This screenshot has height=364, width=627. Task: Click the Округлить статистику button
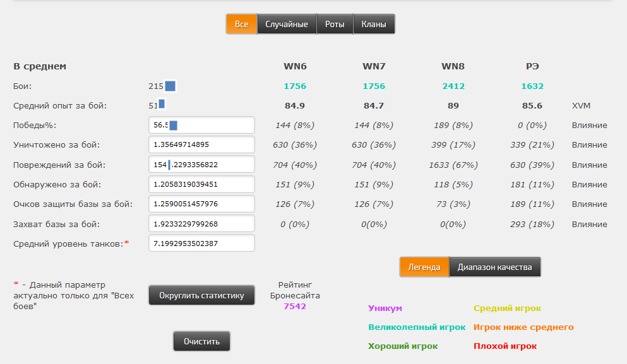(201, 295)
